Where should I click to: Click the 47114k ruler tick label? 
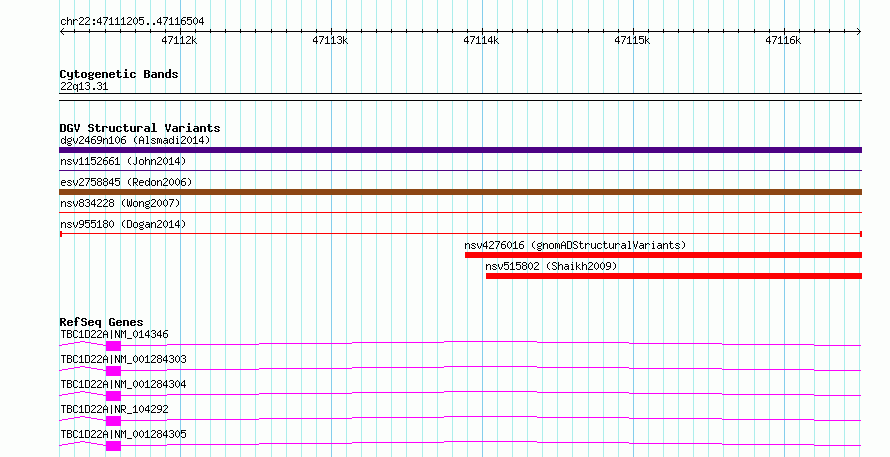481,40
